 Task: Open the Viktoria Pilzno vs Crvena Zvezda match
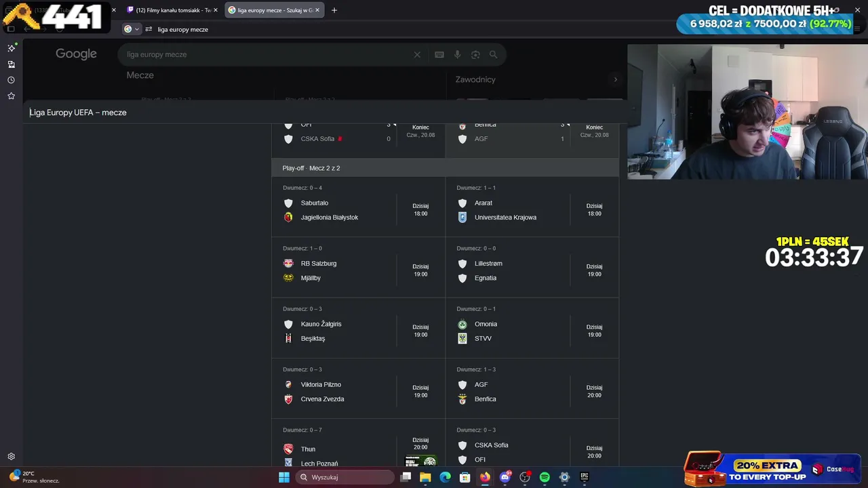[358, 388]
